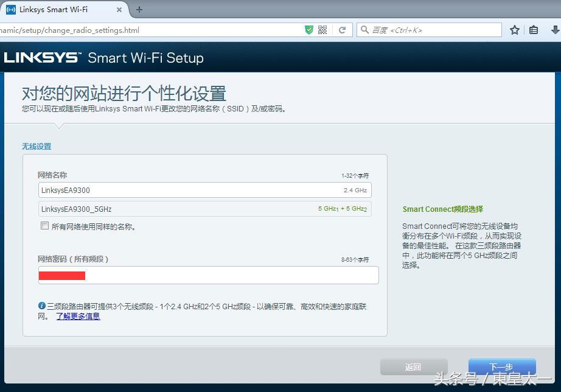561x392 pixels.
Task: Open the 了解更多信息 link
Action: [x=78, y=316]
